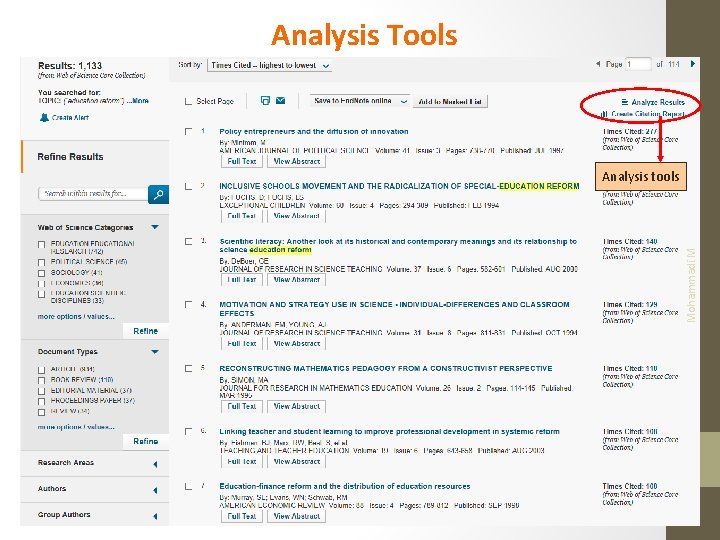720x540 pixels.
Task: Open Full Text for Policy entrepreneurs result
Action: tap(242, 162)
